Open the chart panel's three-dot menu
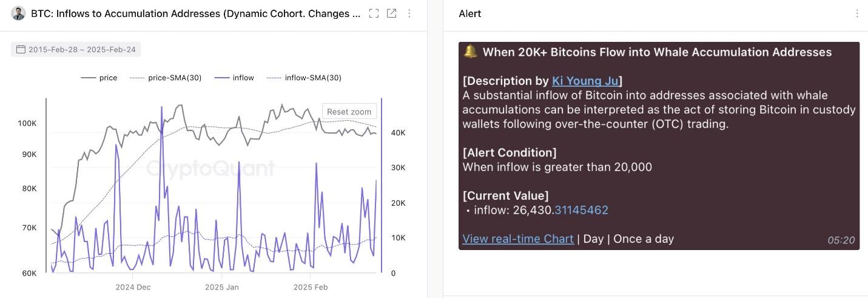The height and width of the screenshot is (298, 868). click(409, 13)
